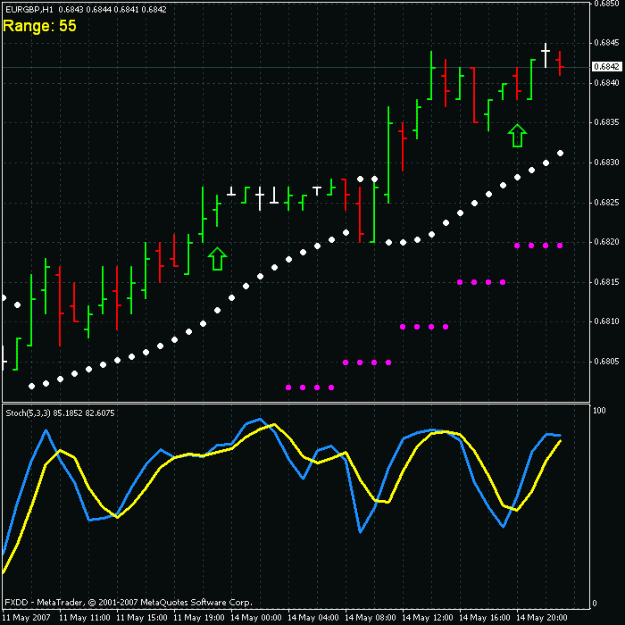Click the 0.6820 price scale label
The height and width of the screenshot is (625, 625).
click(606, 242)
